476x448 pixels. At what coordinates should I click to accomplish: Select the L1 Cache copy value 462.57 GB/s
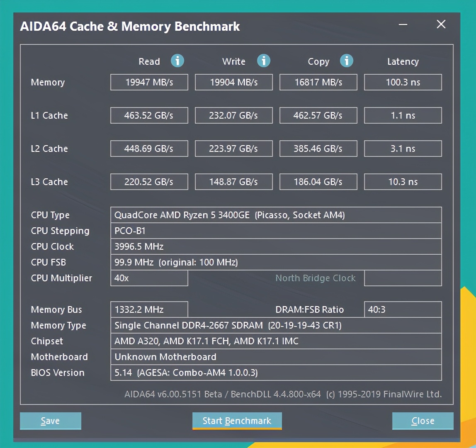pos(318,115)
